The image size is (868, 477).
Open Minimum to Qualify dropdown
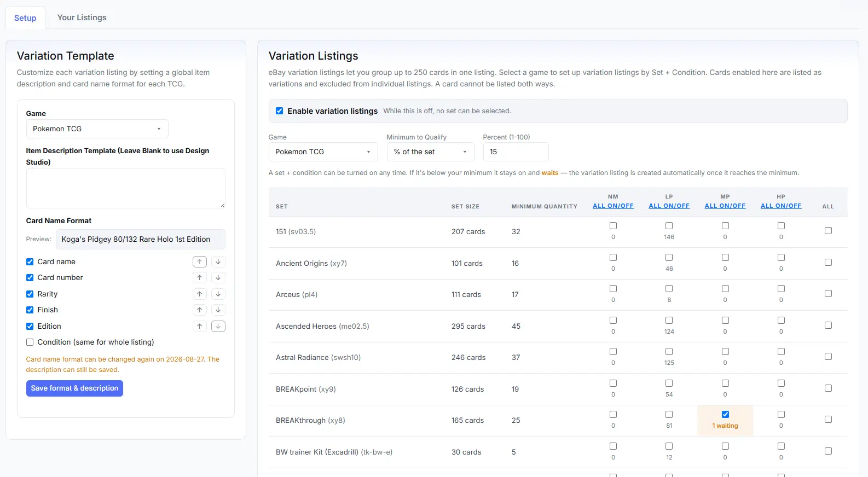pyautogui.click(x=430, y=152)
